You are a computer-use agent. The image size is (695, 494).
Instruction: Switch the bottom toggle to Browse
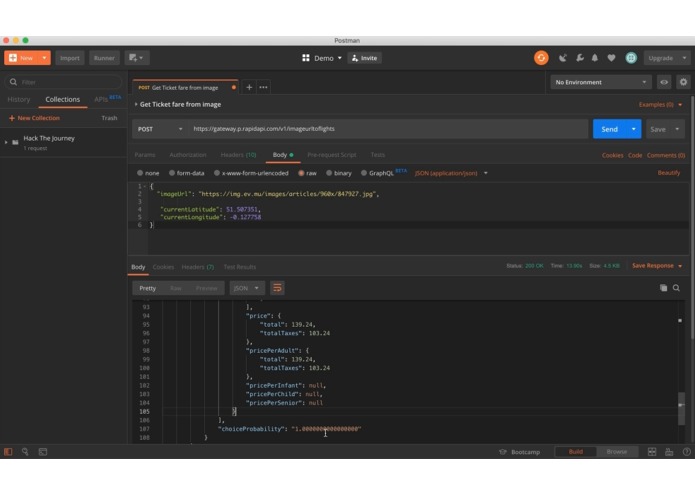pos(617,451)
